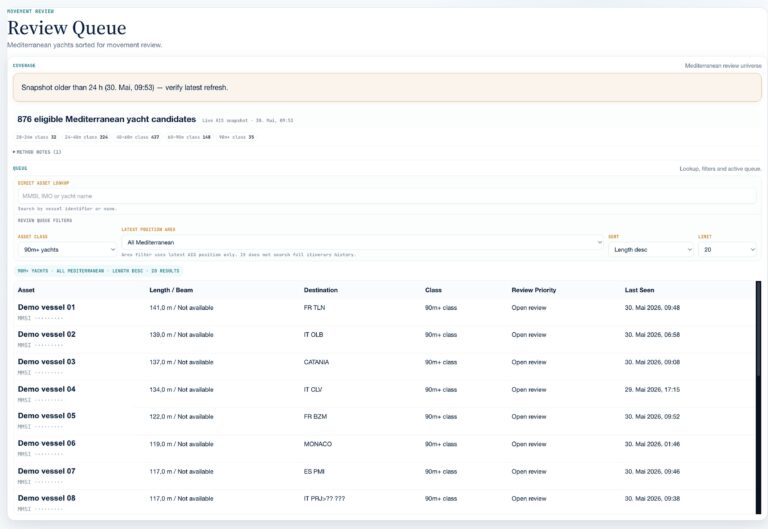Click the Class column header
The height and width of the screenshot is (529, 768).
[433, 290]
